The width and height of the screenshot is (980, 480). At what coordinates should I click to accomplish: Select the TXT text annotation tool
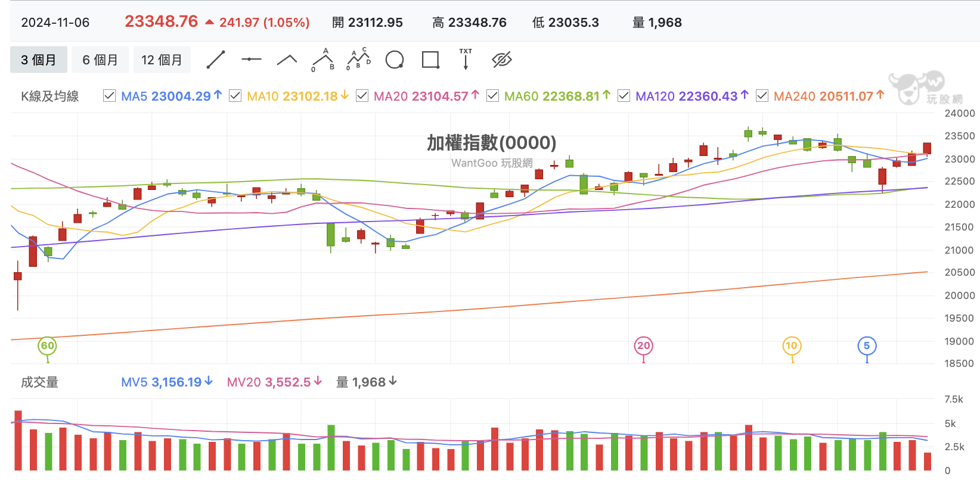466,59
